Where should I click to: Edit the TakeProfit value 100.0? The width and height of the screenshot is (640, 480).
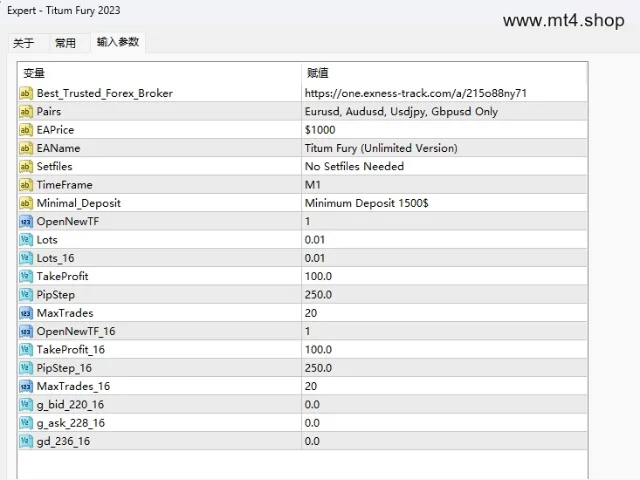click(x=444, y=276)
